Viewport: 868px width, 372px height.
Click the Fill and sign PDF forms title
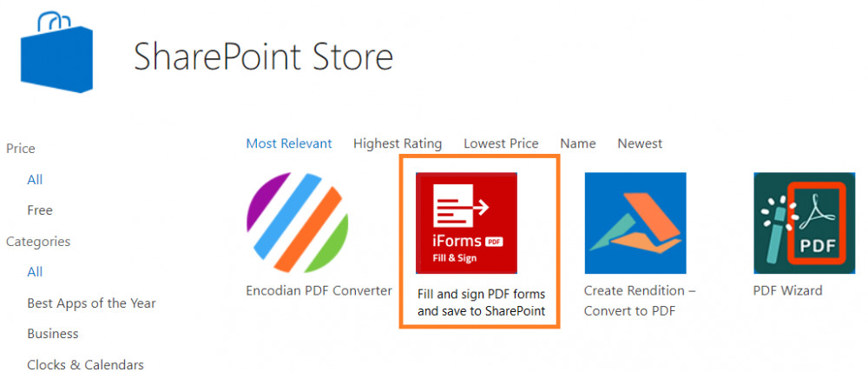482,302
